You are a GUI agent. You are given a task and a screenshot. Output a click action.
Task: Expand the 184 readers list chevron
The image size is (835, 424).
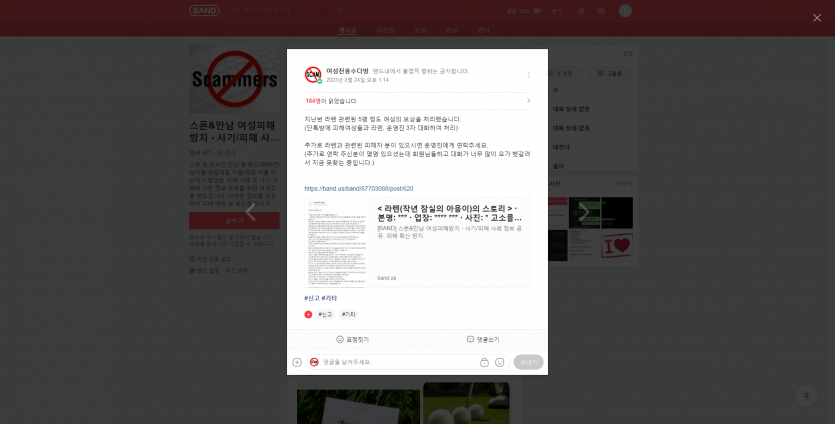528,101
